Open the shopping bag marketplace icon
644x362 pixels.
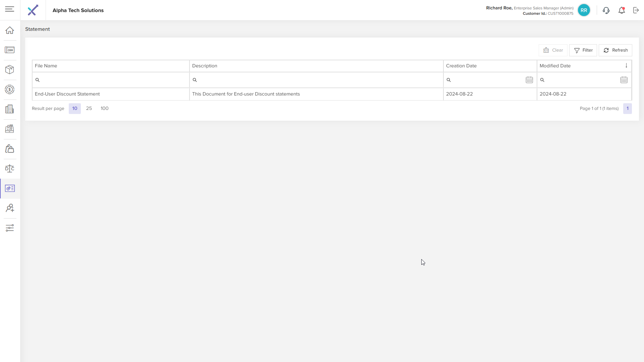[x=10, y=149]
